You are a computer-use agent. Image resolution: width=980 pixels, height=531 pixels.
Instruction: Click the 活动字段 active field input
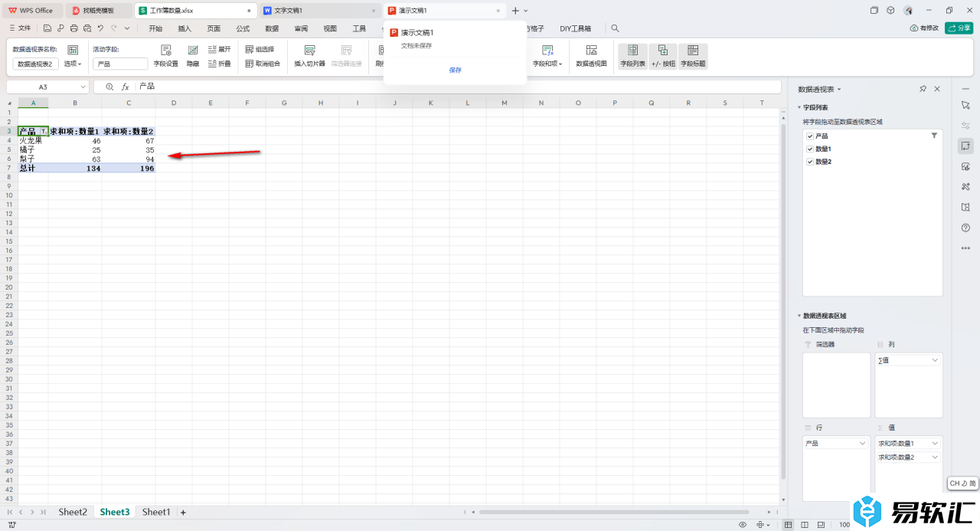(x=120, y=64)
